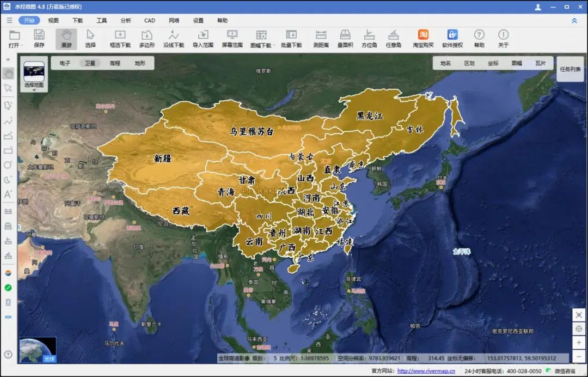588x377 pixels.
Task: Open 软件授权 software license
Action: point(452,39)
